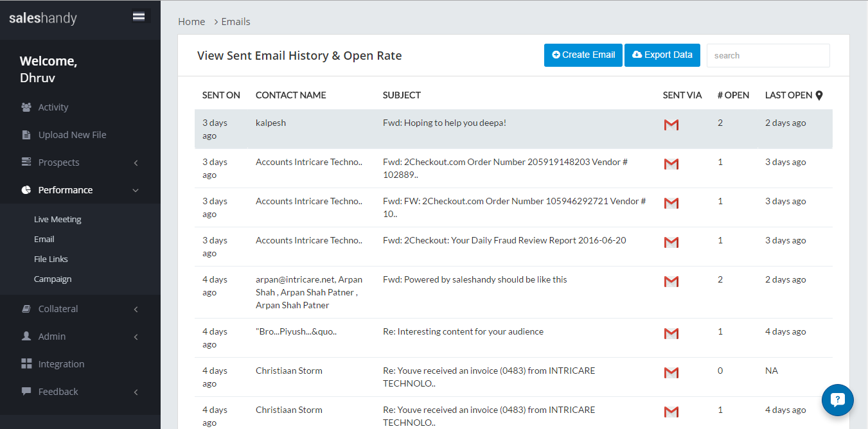Open Live Meeting under Performance
Viewport: 868px width, 429px height.
[58, 220]
